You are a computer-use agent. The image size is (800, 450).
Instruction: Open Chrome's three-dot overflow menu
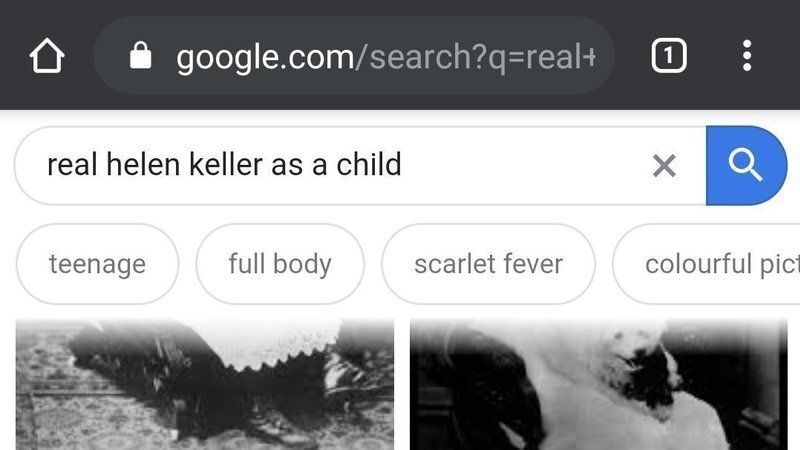point(746,56)
